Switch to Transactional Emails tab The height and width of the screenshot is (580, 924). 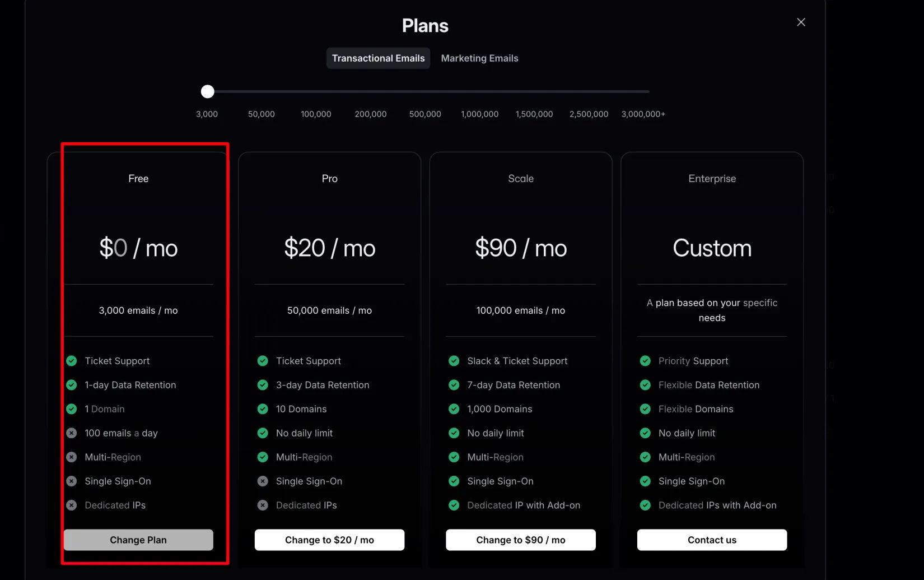(378, 58)
